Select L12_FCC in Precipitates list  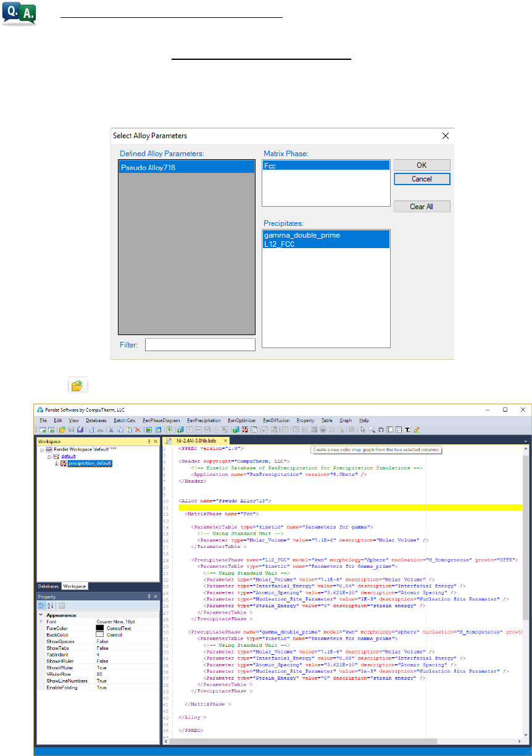(326, 244)
